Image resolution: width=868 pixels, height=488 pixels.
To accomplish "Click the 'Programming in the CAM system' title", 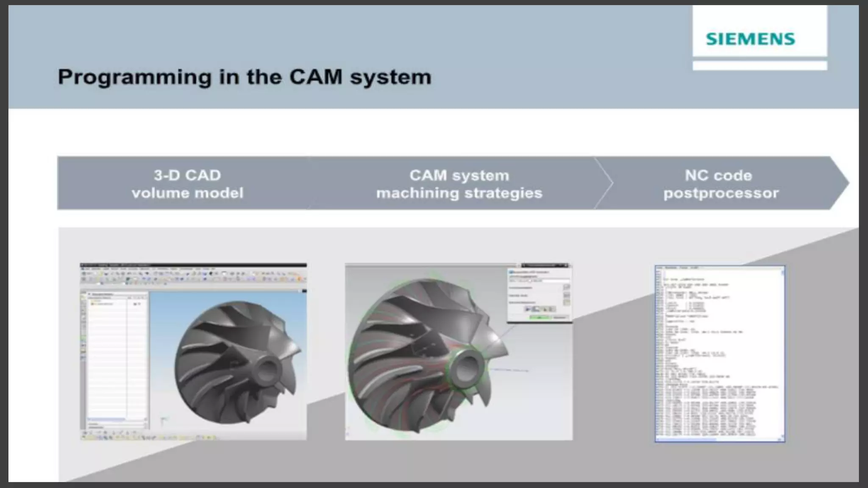I will (244, 77).
